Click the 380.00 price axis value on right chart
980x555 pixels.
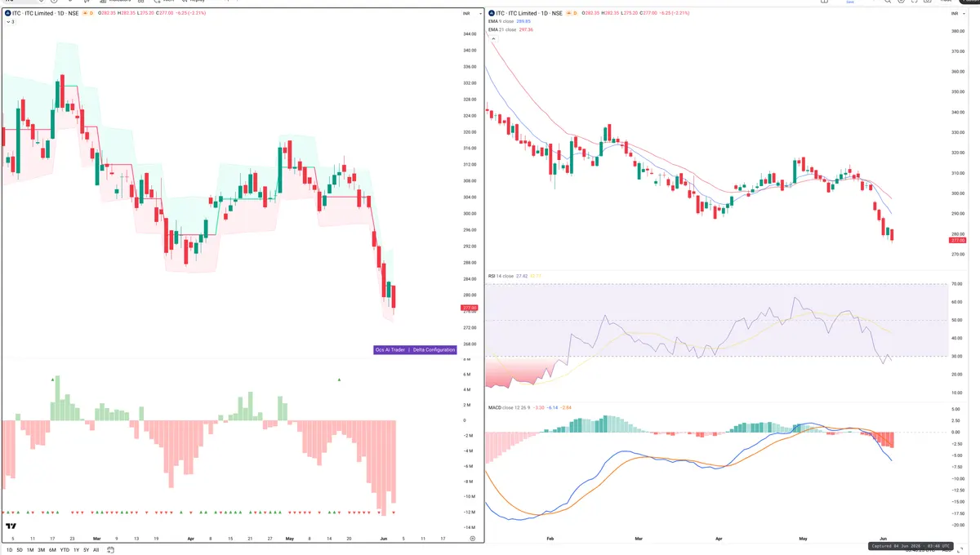[x=958, y=31]
